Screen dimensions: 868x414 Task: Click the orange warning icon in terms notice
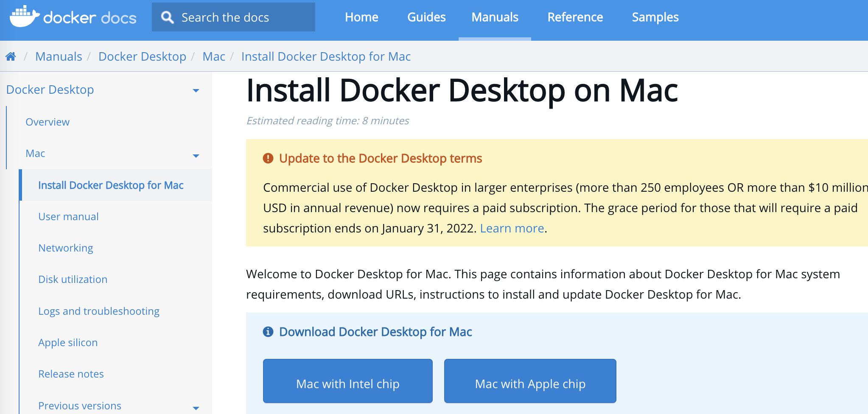coord(268,158)
